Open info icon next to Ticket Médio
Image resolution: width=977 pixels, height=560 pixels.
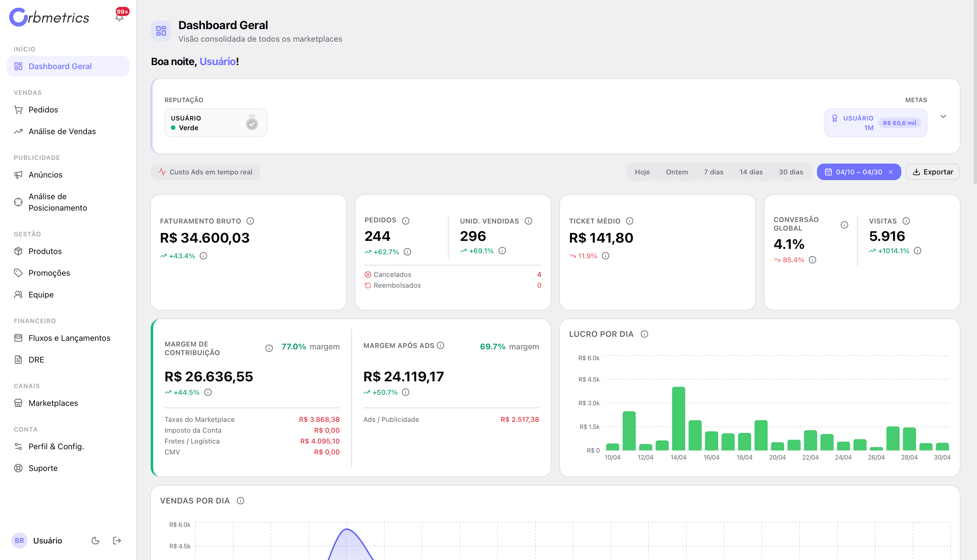(630, 221)
